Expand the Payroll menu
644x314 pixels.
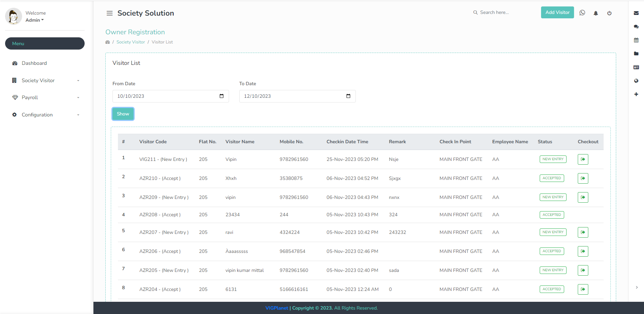pyautogui.click(x=45, y=97)
